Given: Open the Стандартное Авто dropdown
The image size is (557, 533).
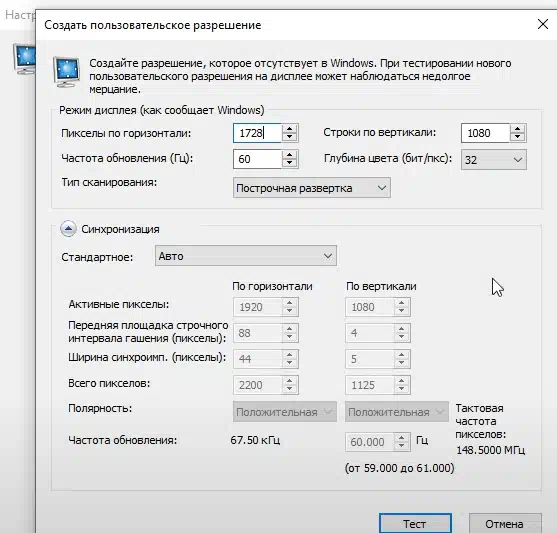Looking at the screenshot, I should coord(246,255).
